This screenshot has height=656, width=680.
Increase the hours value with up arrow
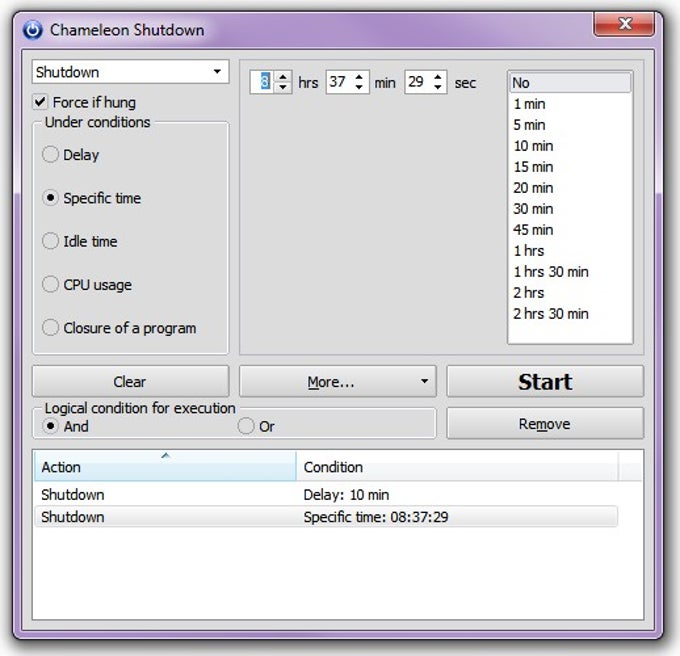283,77
